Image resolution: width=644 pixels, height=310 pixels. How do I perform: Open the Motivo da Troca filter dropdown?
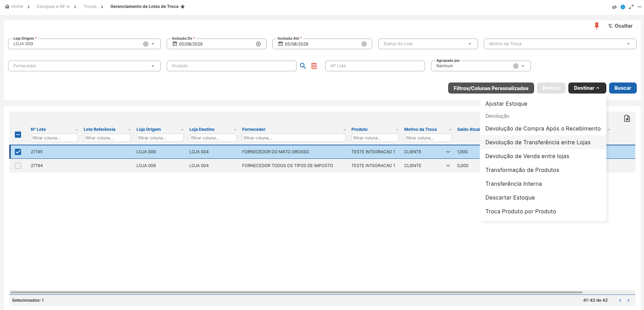[560, 44]
